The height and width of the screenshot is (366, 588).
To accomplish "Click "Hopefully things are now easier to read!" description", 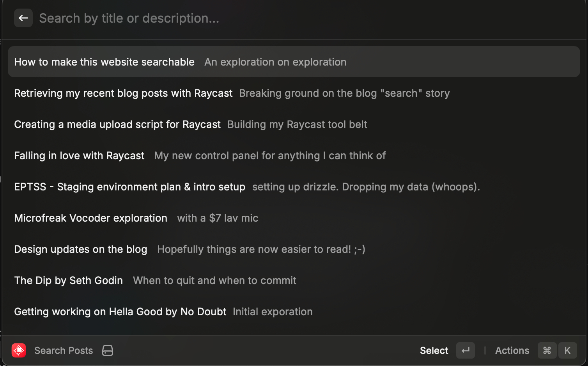I will click(x=261, y=249).
